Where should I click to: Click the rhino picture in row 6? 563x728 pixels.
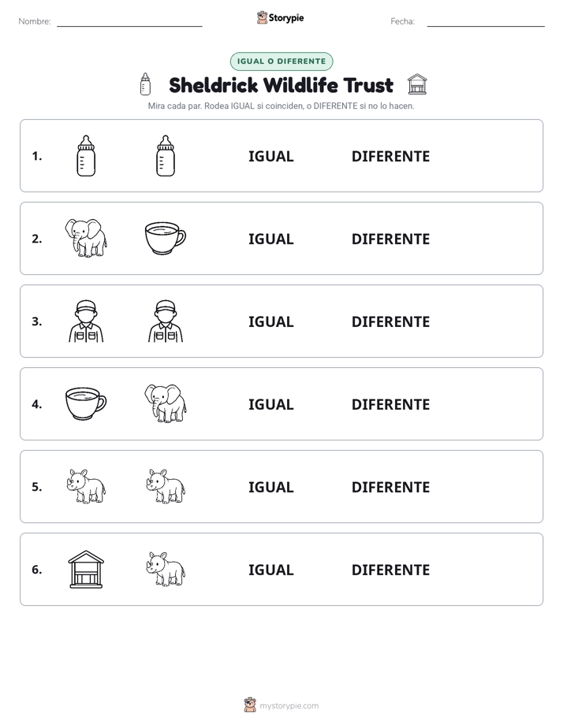coord(166,569)
